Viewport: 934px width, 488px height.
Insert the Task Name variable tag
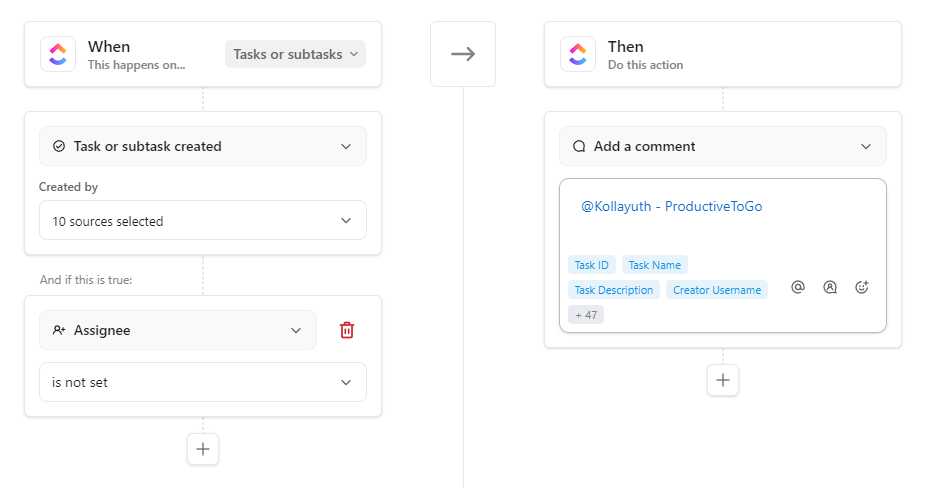pyautogui.click(x=655, y=265)
